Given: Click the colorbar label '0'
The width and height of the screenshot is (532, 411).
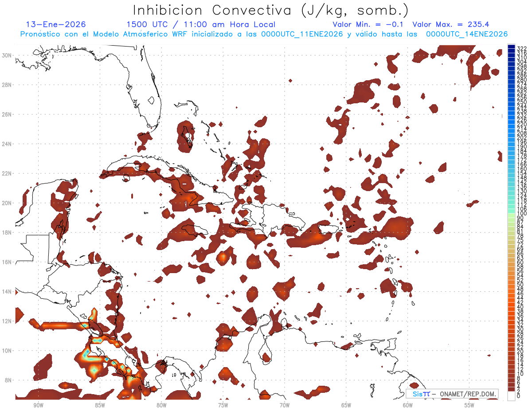Looking at the screenshot, I should [519, 396].
